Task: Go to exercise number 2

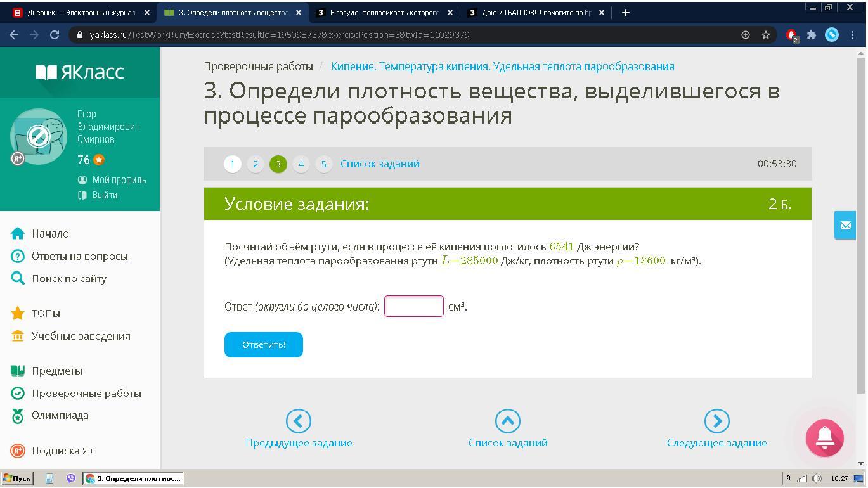Action: 256,164
